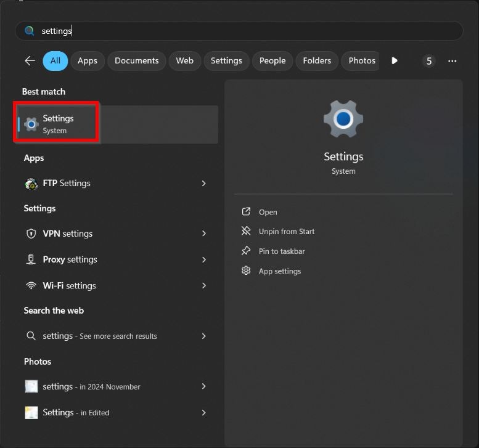Click the Proxy settings icon

click(31, 259)
